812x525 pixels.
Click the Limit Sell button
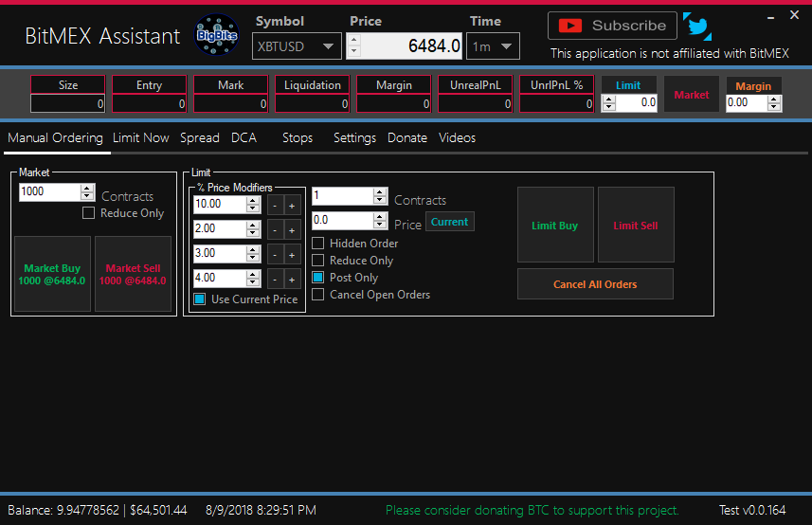[x=636, y=225]
